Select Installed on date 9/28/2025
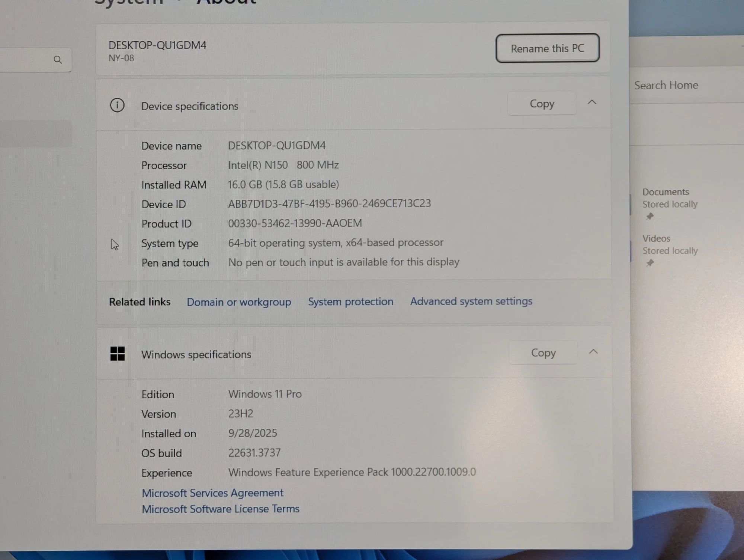Image resolution: width=744 pixels, height=560 pixels. (x=253, y=433)
